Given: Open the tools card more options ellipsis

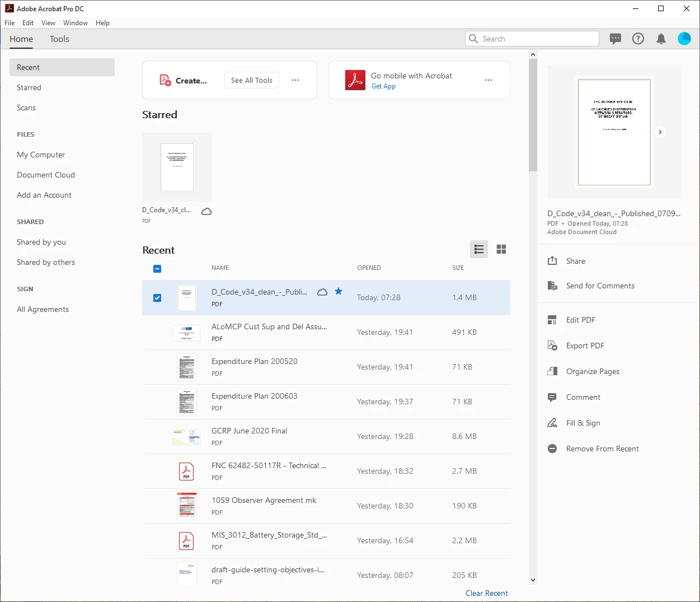Looking at the screenshot, I should [295, 80].
